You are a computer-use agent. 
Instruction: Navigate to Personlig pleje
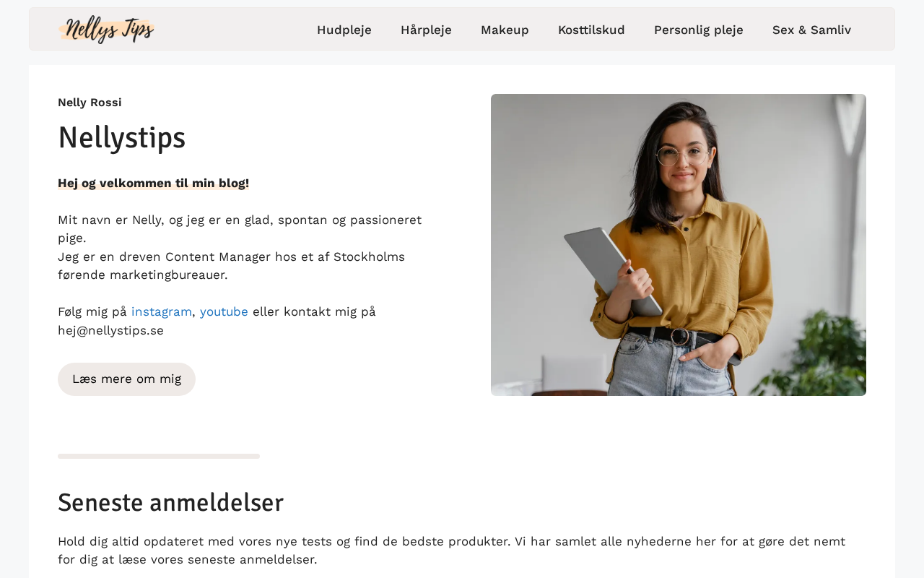[698, 30]
